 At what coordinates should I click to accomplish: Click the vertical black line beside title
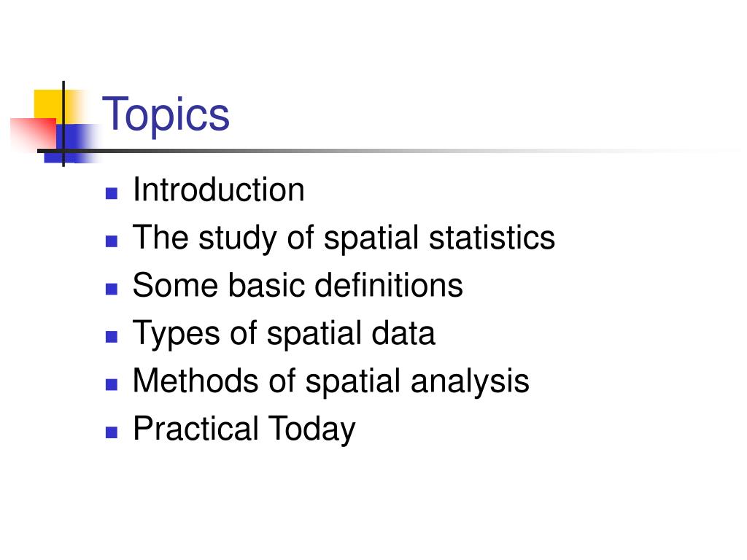pos(63,124)
